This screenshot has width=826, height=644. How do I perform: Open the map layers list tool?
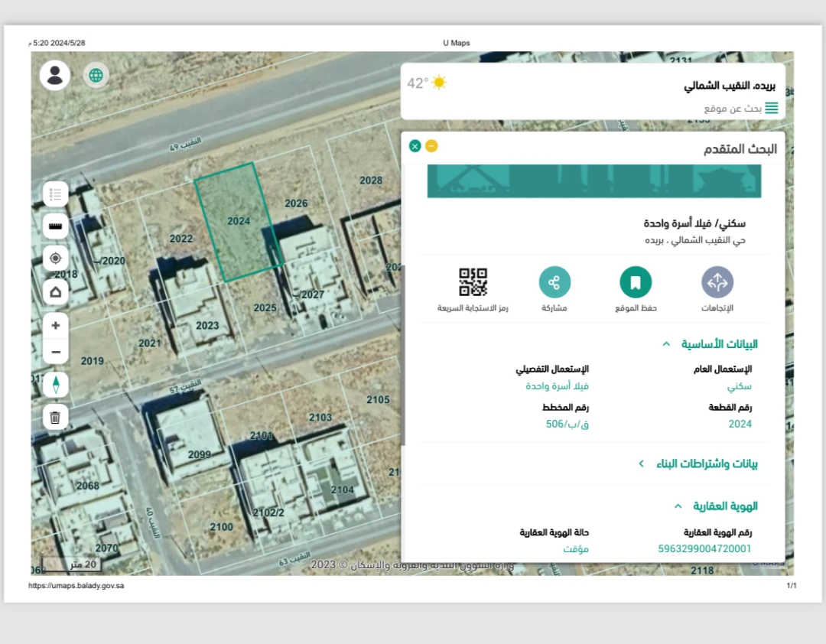tap(55, 194)
